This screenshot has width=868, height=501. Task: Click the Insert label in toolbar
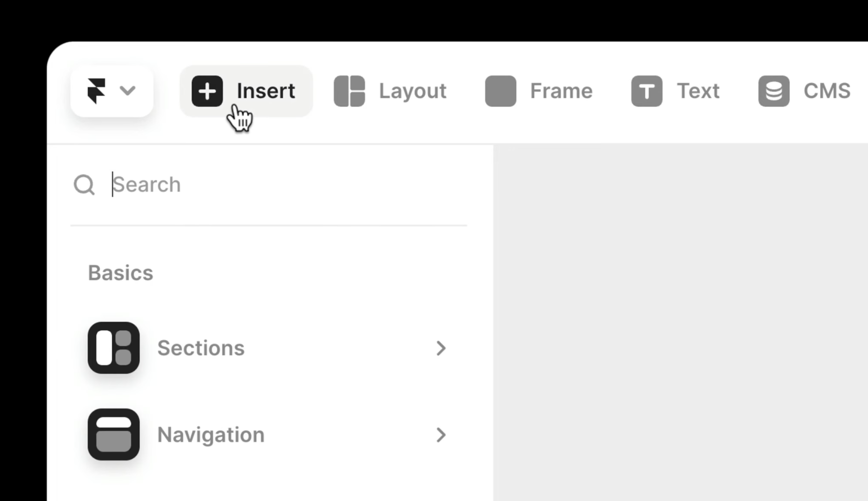click(266, 91)
